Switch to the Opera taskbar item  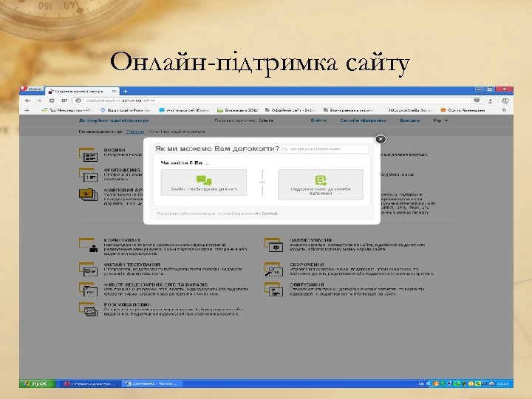click(90, 383)
